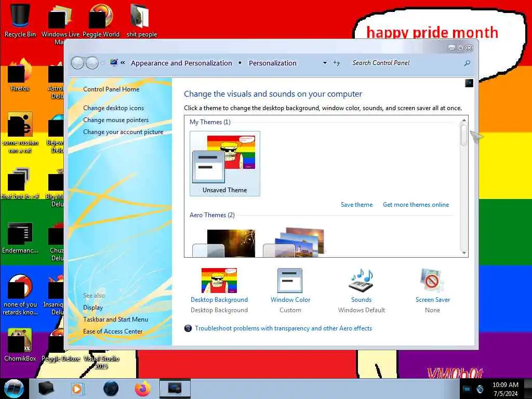This screenshot has width=532, height=399.
Task: Click the Forward navigation button
Action: coord(92,63)
